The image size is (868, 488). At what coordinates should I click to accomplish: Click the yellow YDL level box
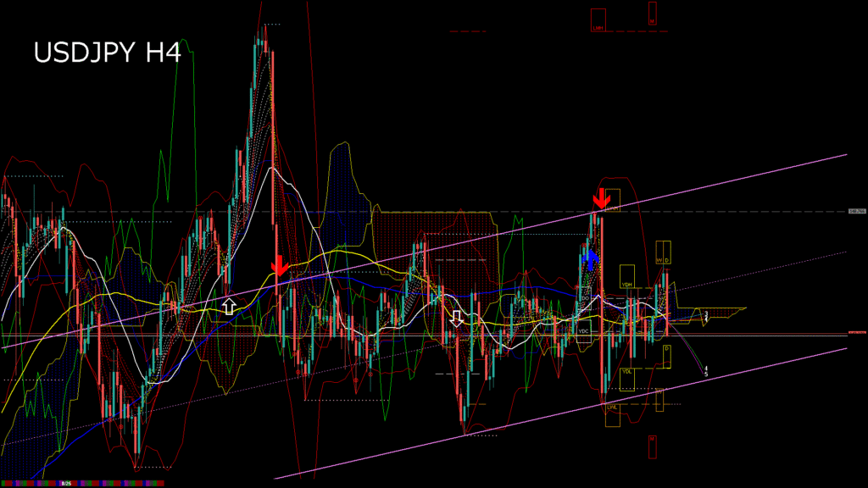[x=627, y=380]
